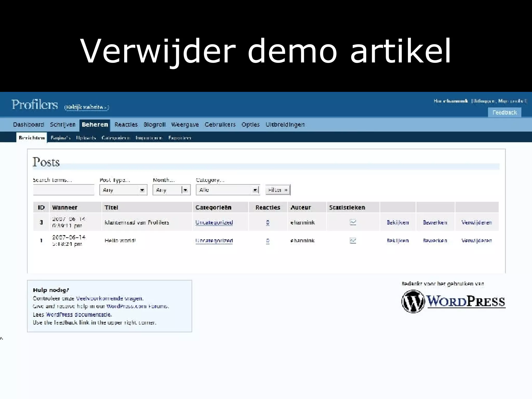Switch to the Pagina's sub-tab
This screenshot has height=399, width=532.
coord(61,138)
